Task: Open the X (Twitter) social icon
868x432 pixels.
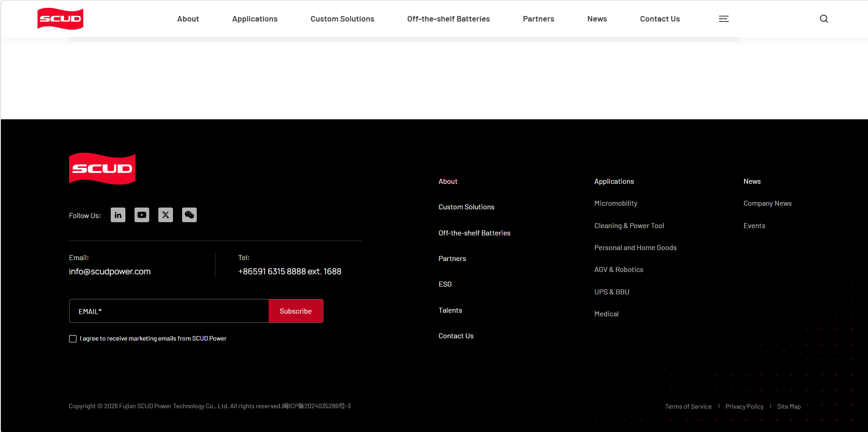Action: click(x=166, y=215)
